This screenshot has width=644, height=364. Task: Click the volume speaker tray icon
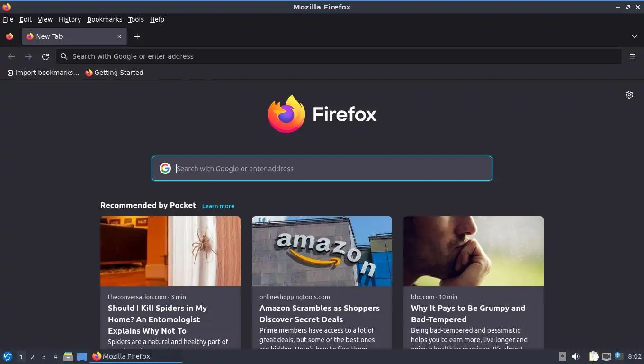pyautogui.click(x=576, y=356)
